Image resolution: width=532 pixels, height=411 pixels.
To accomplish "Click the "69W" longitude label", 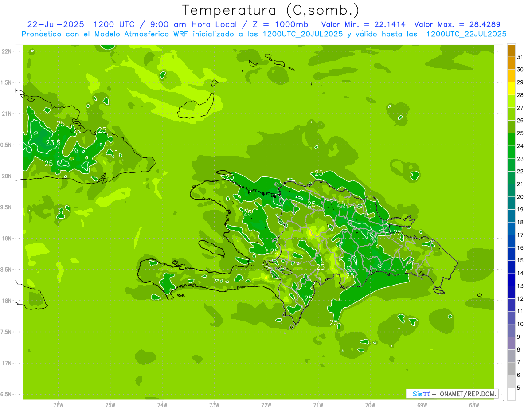I will tap(422, 405).
